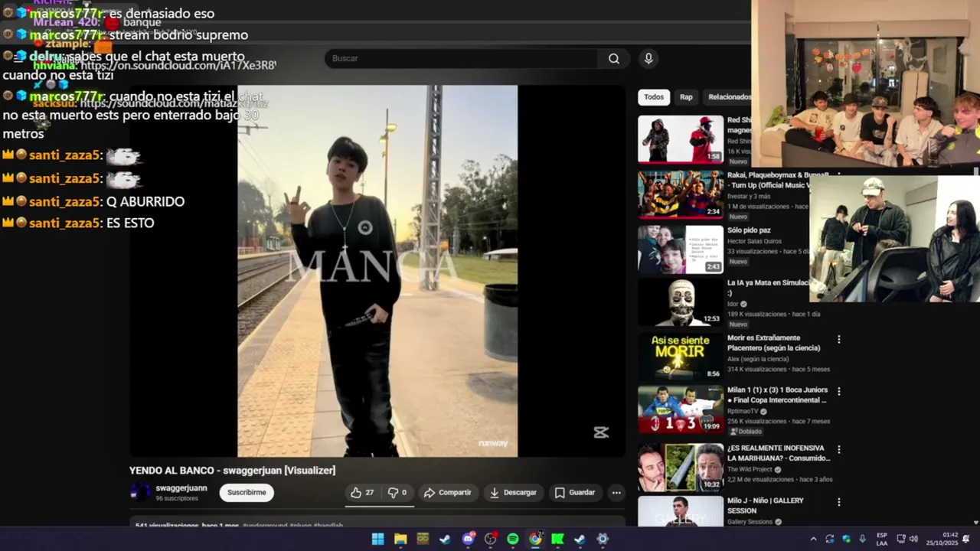Open the Settings gear in taskbar
Screen dimensions: 980x551
coord(603,539)
